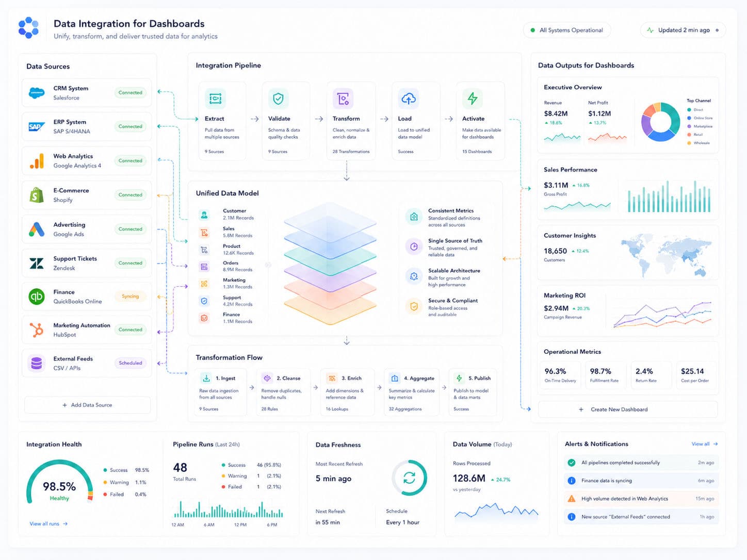Click the Updated 2 min ago indicator
The image size is (747, 560).
tap(683, 30)
